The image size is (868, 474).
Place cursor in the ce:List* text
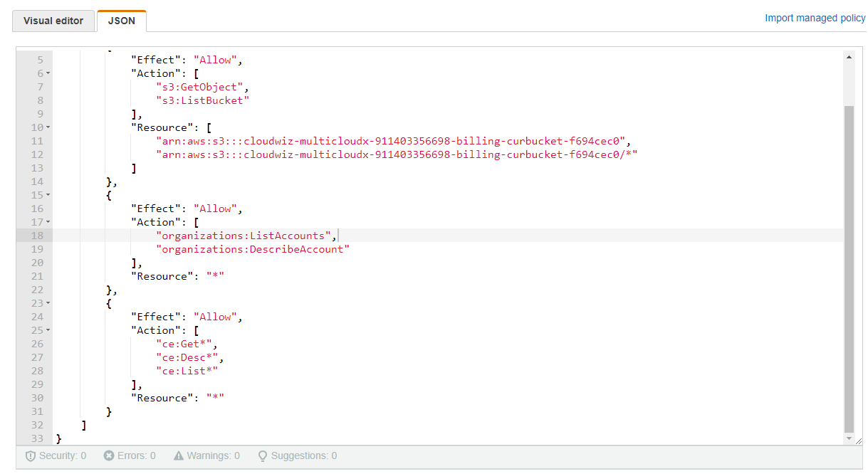tap(187, 371)
